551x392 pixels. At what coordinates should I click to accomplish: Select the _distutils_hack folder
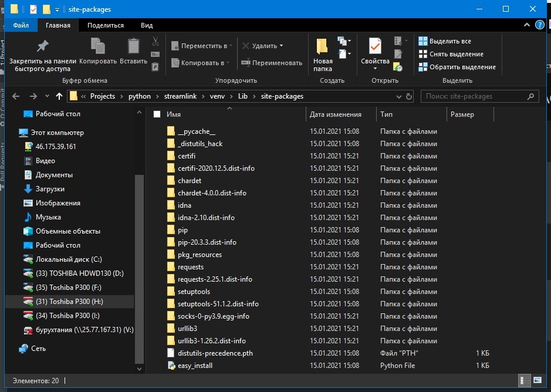200,143
